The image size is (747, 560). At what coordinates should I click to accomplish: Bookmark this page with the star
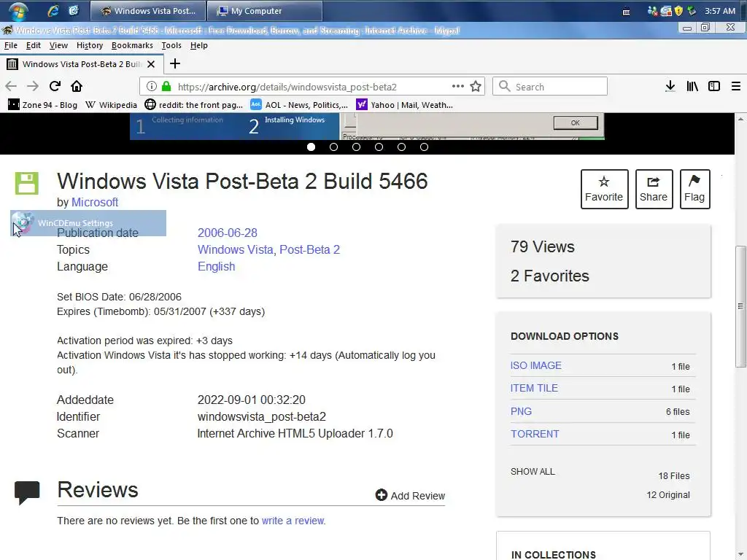tap(476, 86)
